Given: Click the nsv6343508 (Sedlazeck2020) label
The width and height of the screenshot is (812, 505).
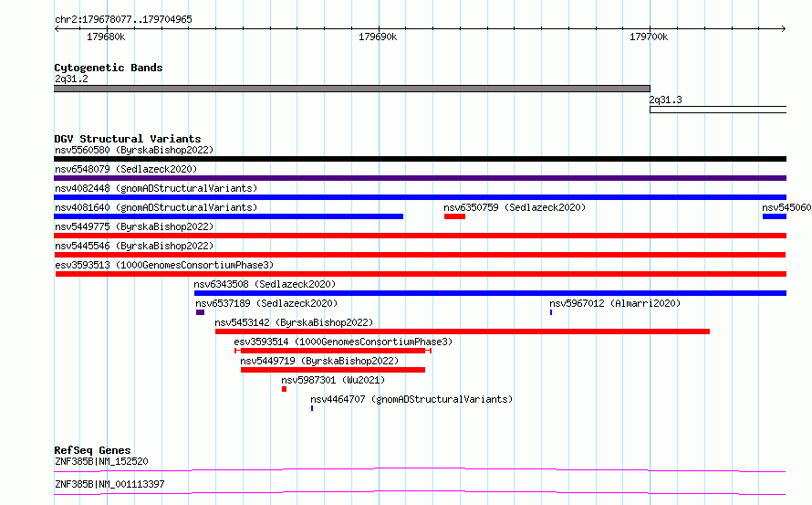Looking at the screenshot, I should tap(265, 285).
